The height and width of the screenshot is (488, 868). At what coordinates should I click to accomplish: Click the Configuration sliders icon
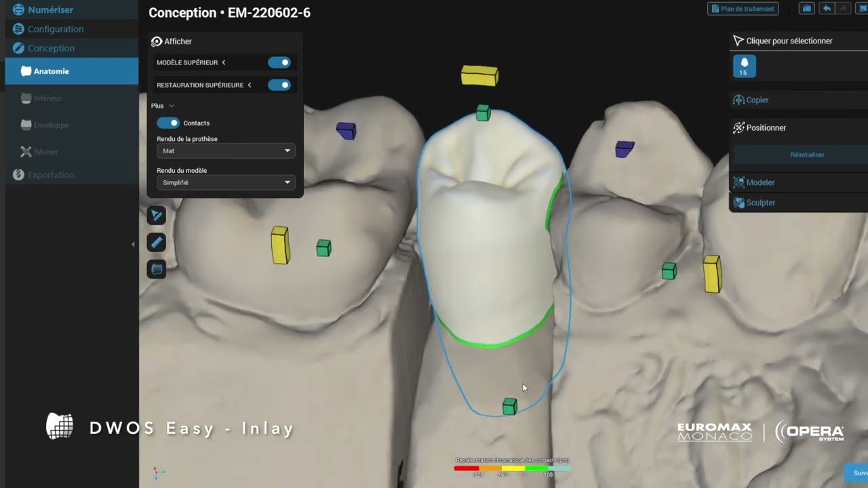pyautogui.click(x=18, y=29)
